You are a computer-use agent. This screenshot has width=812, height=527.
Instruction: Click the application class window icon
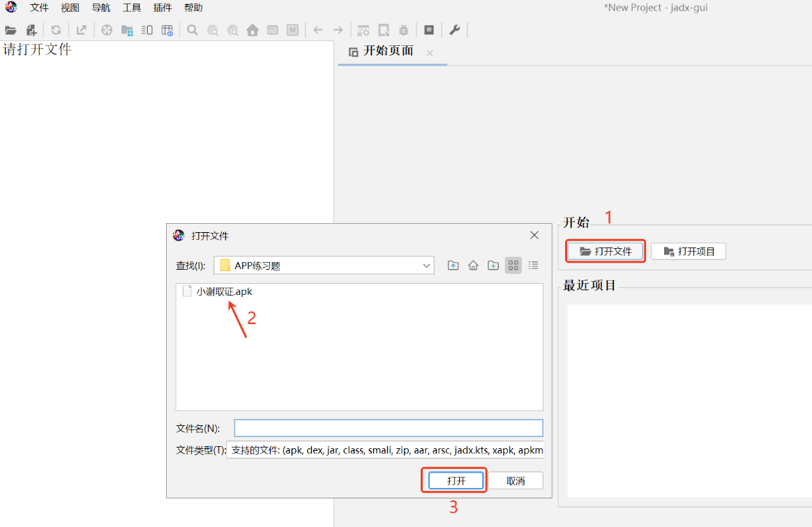pyautogui.click(x=272, y=30)
